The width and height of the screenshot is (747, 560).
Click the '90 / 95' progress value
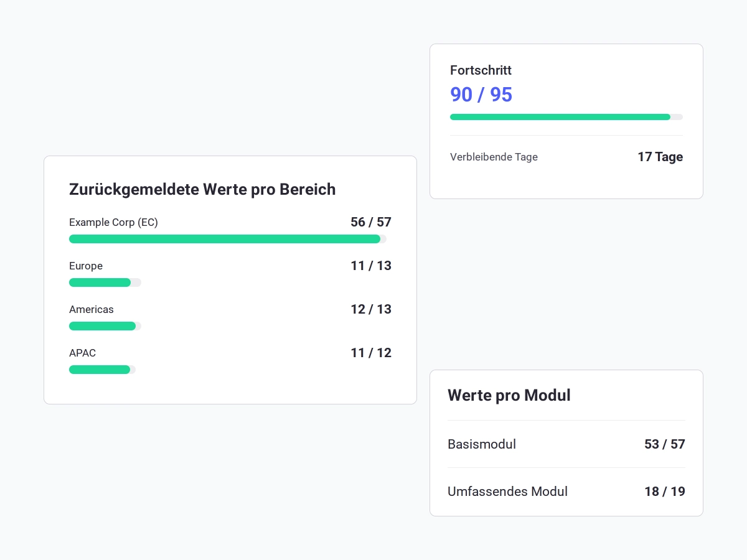coord(481,95)
